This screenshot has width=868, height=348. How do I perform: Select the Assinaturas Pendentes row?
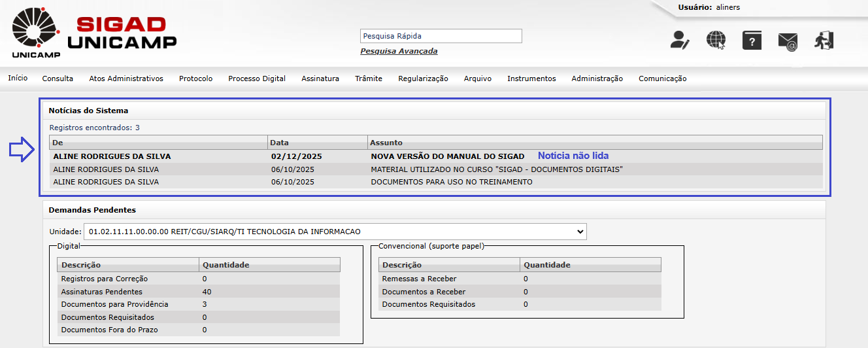pos(101,292)
